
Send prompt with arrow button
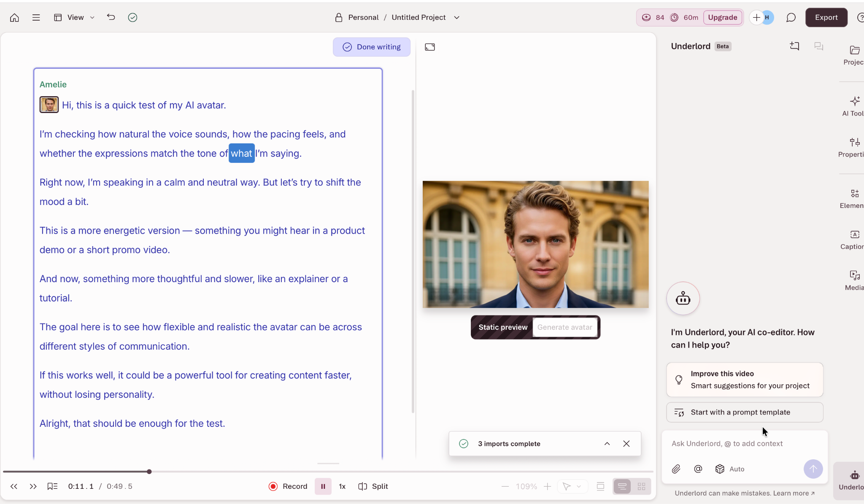813,469
